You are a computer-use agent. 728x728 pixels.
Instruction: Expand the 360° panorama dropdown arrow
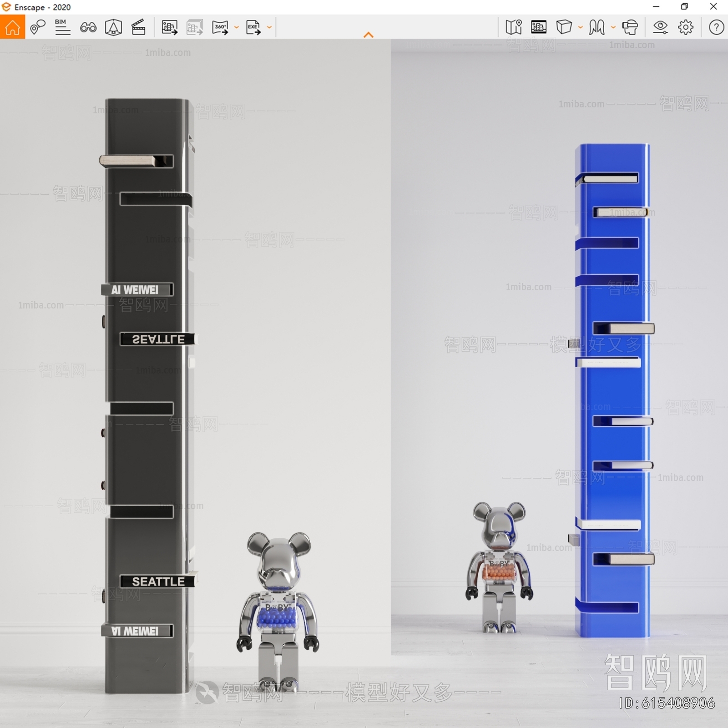(x=237, y=27)
